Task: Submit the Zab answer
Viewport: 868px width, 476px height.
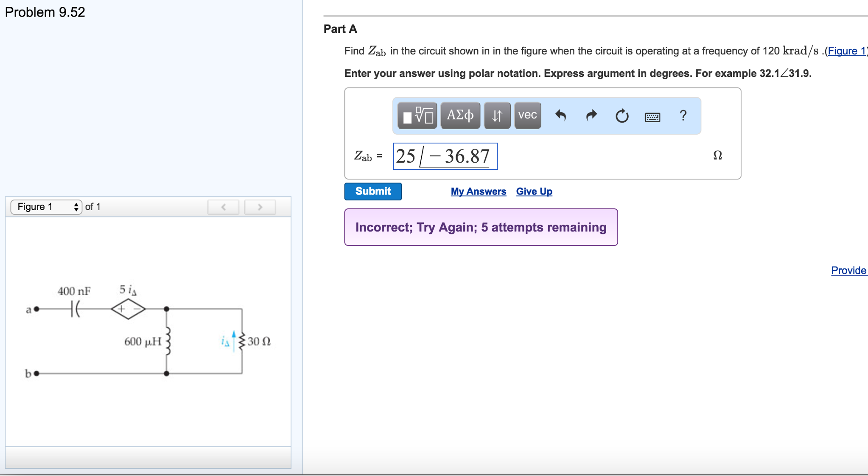Action: (373, 192)
